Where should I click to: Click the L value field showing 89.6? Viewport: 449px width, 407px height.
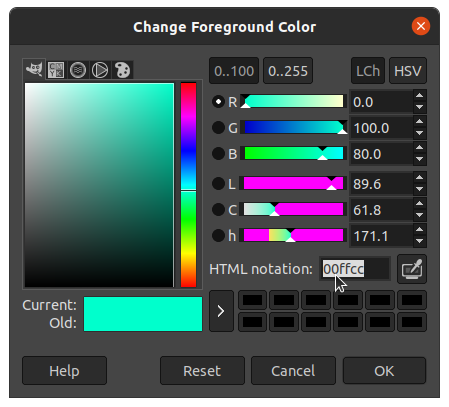pyautogui.click(x=381, y=184)
